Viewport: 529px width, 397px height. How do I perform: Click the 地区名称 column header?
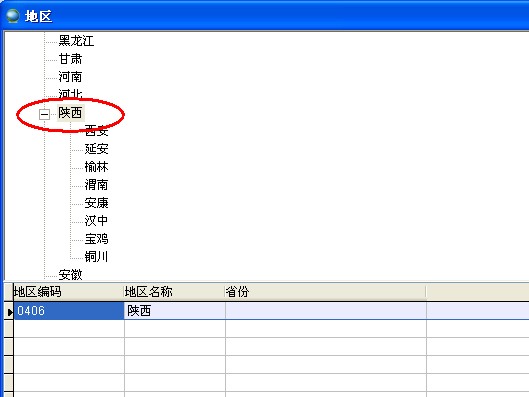click(174, 292)
